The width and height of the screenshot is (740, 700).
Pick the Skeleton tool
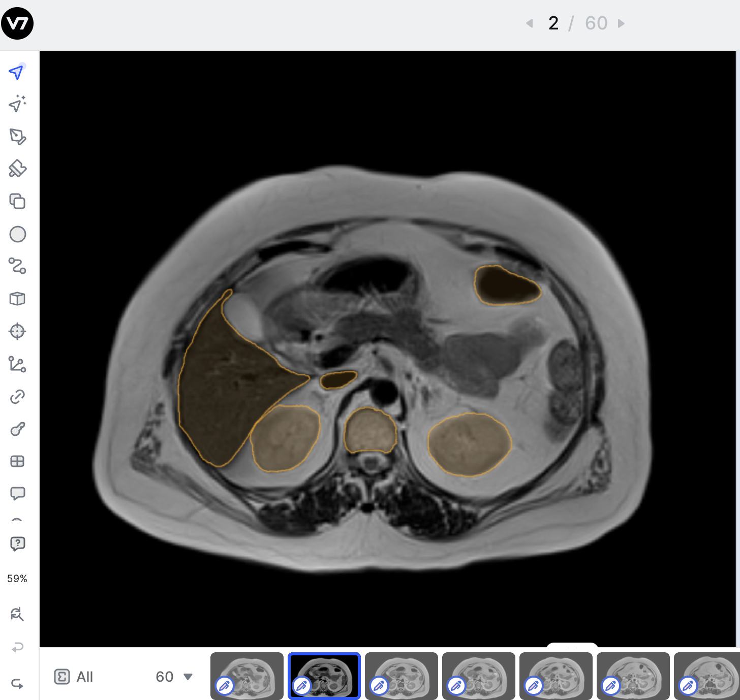(17, 364)
